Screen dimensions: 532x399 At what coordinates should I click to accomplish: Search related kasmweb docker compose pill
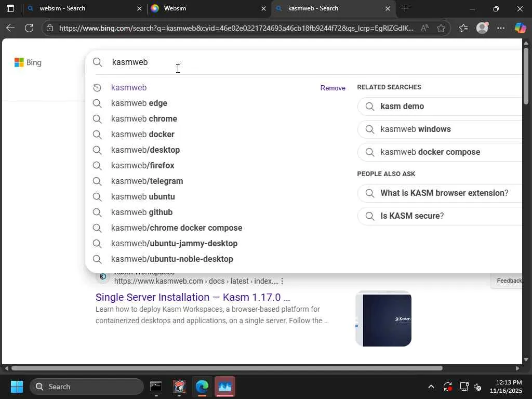440,152
